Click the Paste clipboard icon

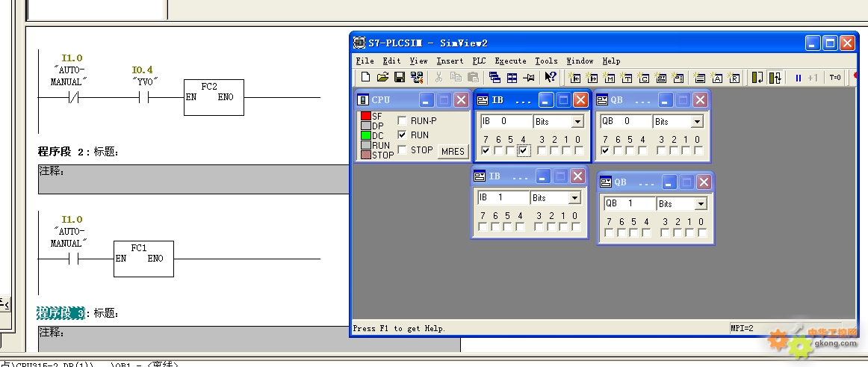pos(474,78)
